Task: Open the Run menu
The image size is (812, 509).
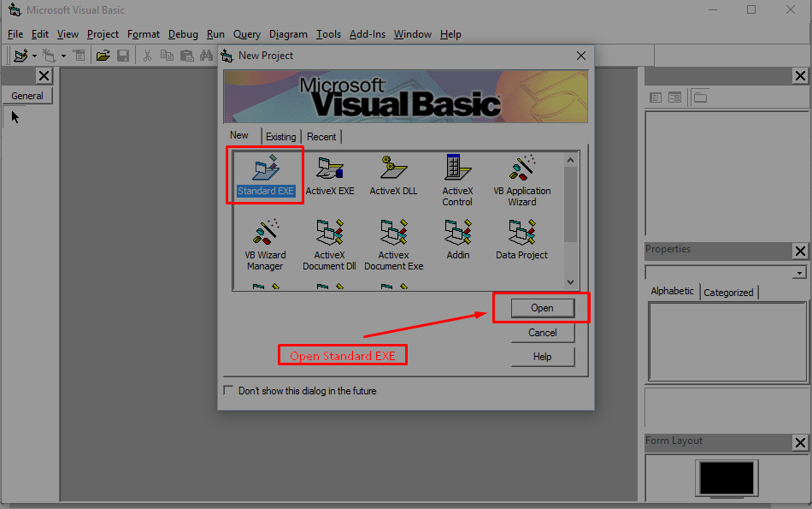Action: 215,34
